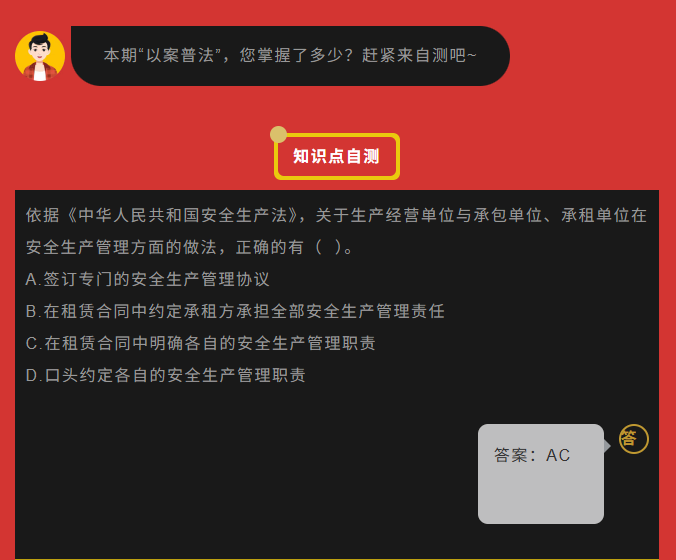The width and height of the screenshot is (676, 560).
Task: Click the letter C. option marker
Action: (x=34, y=343)
